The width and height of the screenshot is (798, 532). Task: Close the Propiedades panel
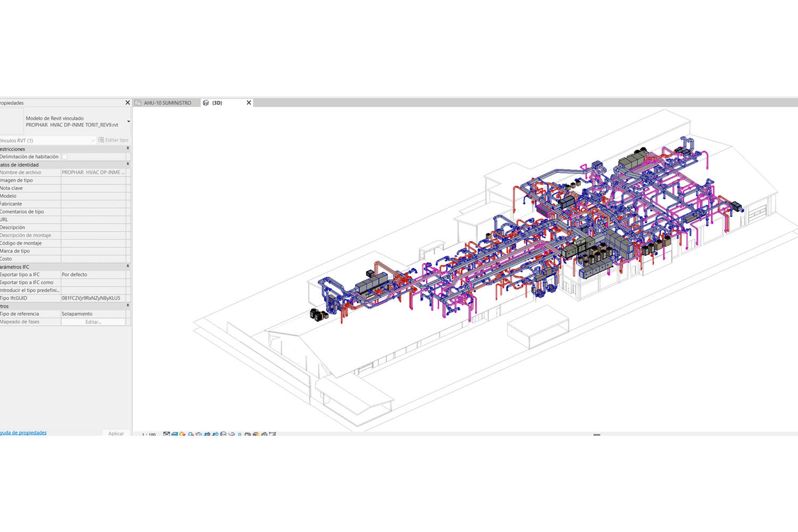pos(128,103)
